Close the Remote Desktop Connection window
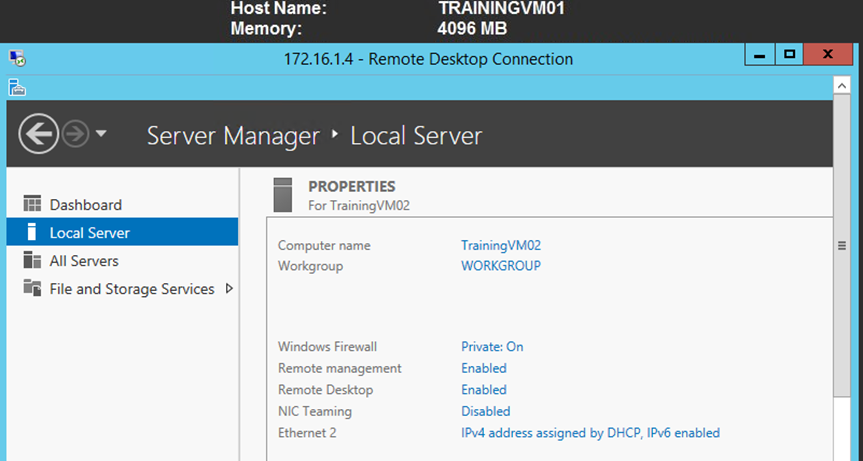 tap(828, 54)
